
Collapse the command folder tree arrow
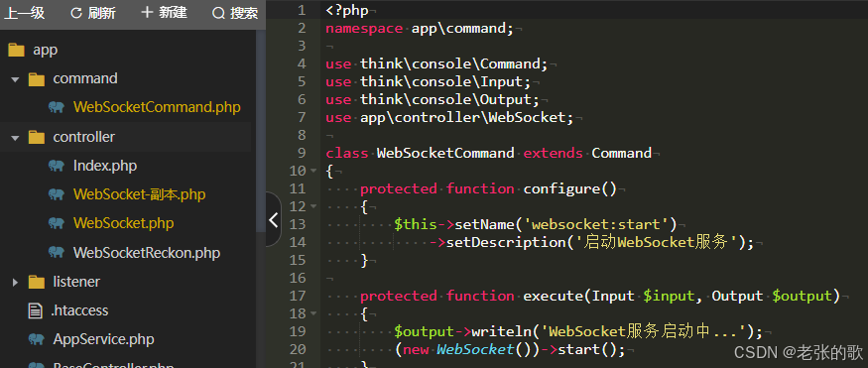pos(15,79)
